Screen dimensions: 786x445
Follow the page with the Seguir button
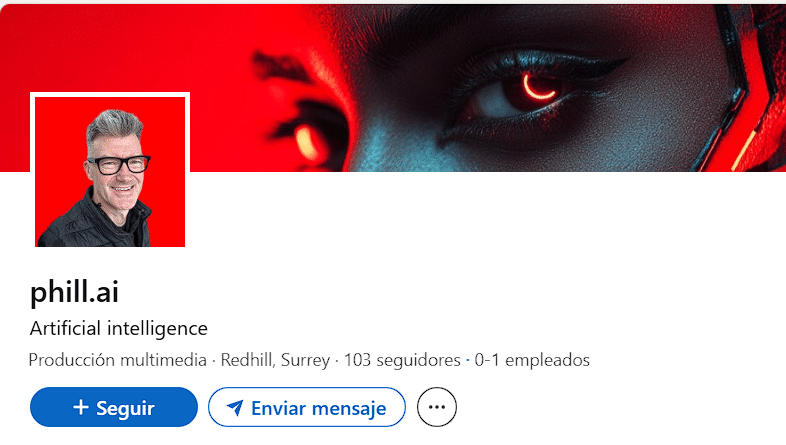coord(114,407)
